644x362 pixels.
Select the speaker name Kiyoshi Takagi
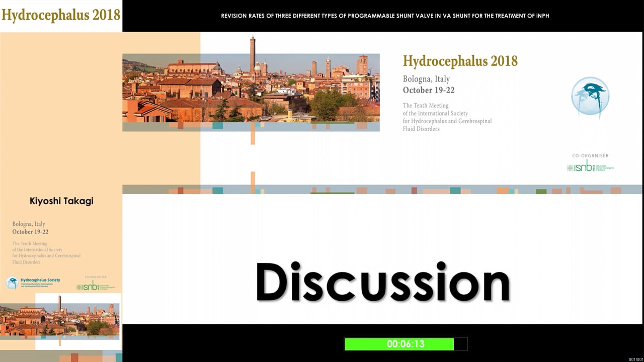[61, 201]
